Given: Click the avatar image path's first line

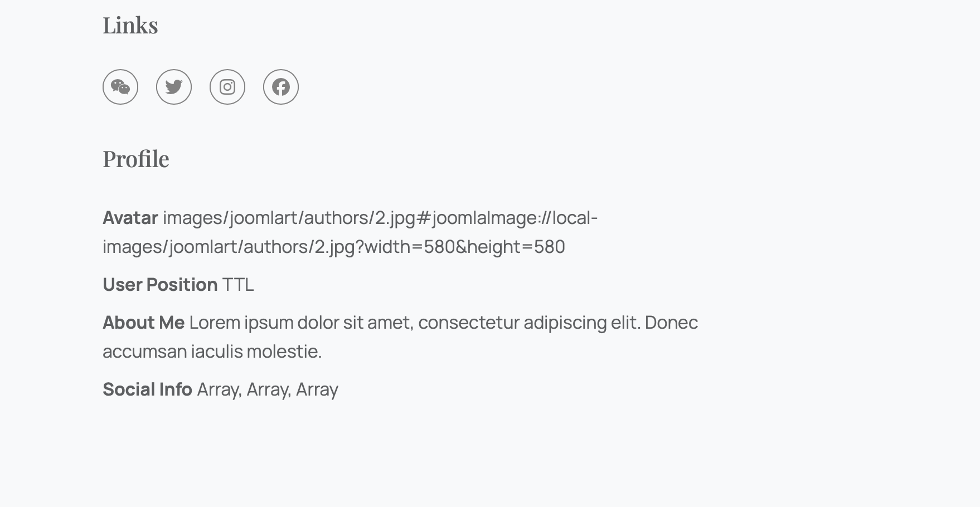Looking at the screenshot, I should tap(380, 218).
